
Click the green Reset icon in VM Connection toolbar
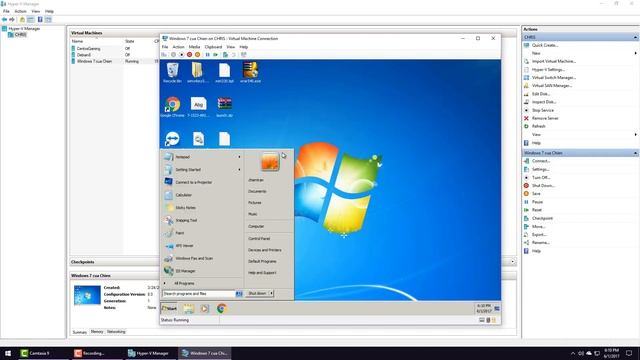[216, 55]
